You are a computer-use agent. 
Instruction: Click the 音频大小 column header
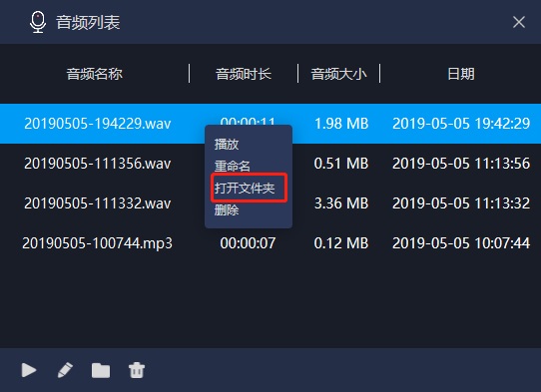pos(338,74)
